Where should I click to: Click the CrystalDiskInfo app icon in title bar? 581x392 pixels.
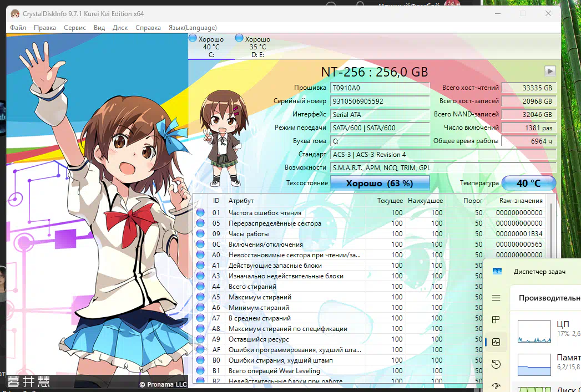(x=15, y=14)
